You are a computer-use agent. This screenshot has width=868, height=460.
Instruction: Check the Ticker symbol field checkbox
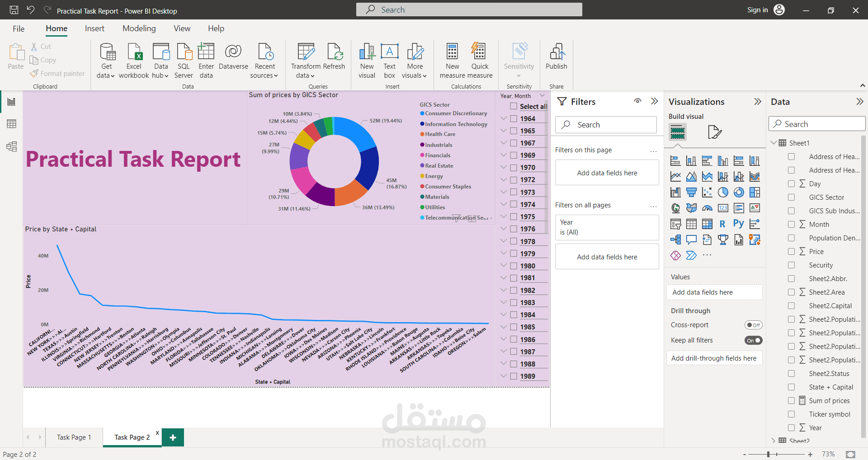[791, 414]
